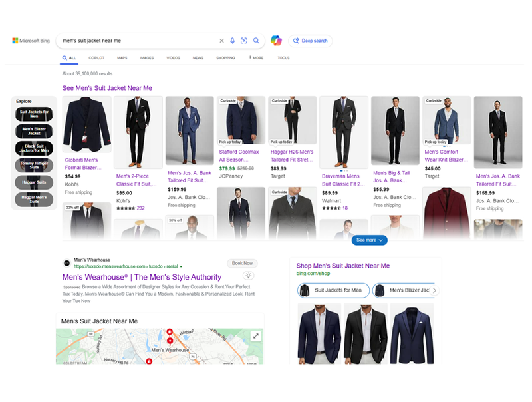Click the Deep search button
532x402 pixels.
coord(310,41)
